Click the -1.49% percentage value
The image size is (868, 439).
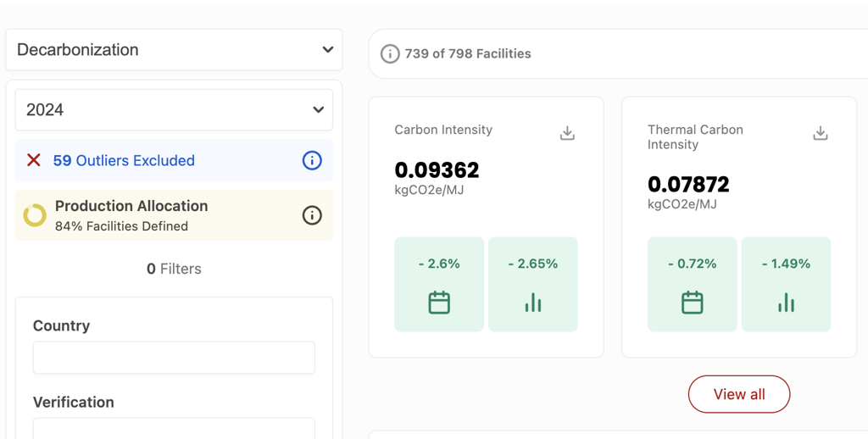click(x=786, y=264)
